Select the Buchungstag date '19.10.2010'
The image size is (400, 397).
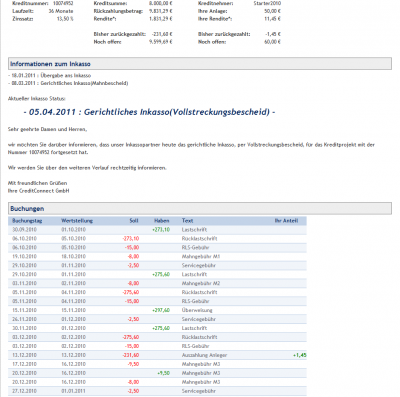pos(24,257)
